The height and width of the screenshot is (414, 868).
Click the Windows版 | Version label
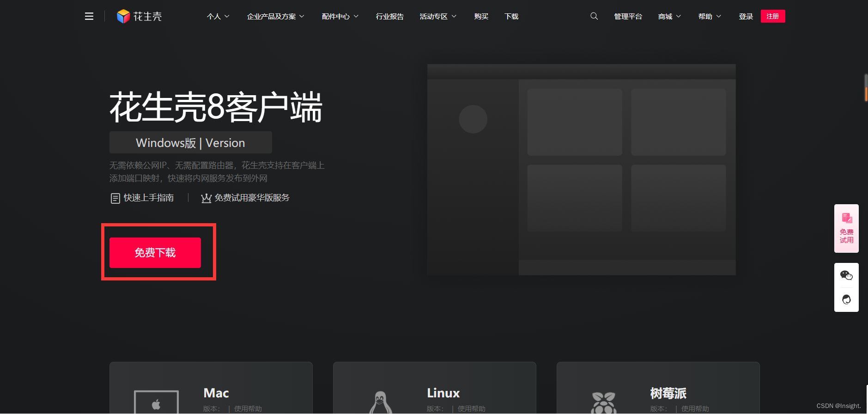[190, 143]
